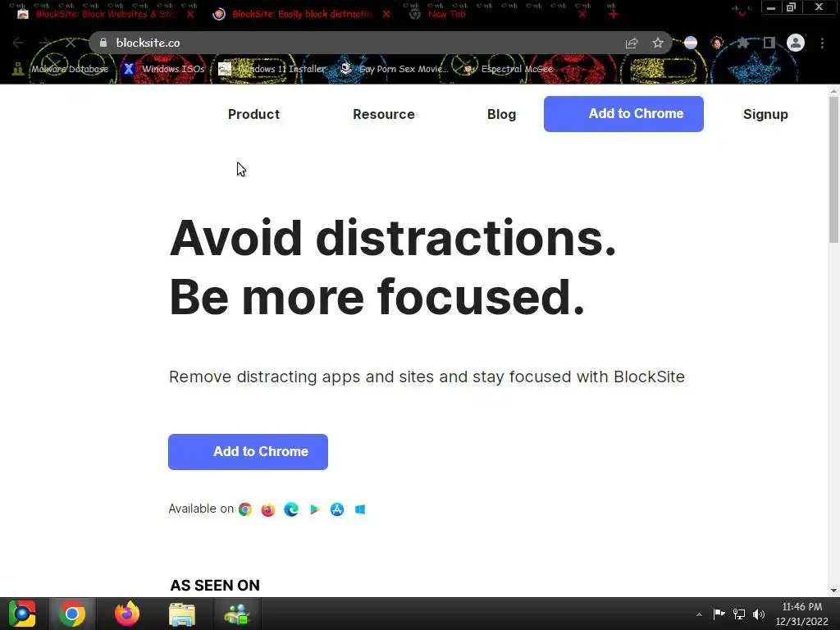The height and width of the screenshot is (630, 840).
Task: Bookmark this page with the star icon
Action: (658, 43)
